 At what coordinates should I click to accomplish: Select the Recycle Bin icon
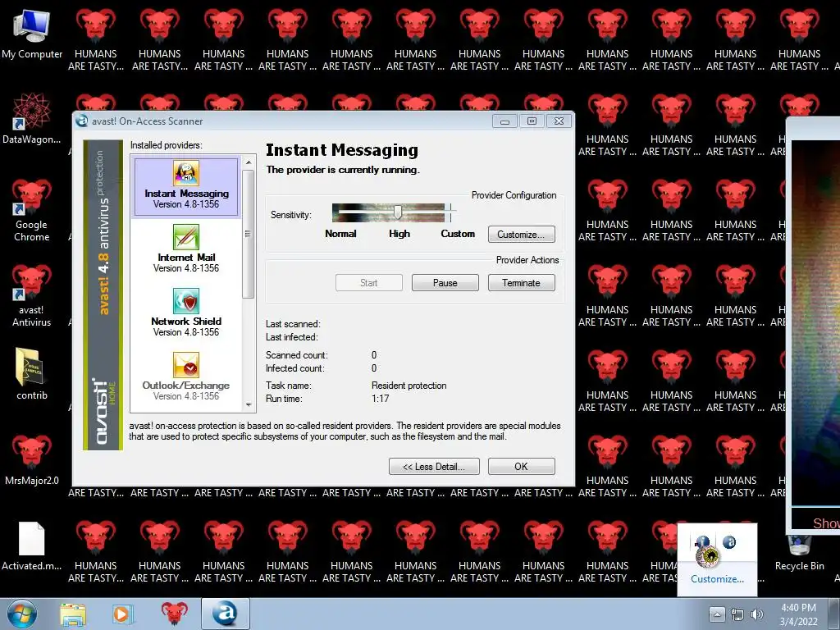tap(799, 552)
